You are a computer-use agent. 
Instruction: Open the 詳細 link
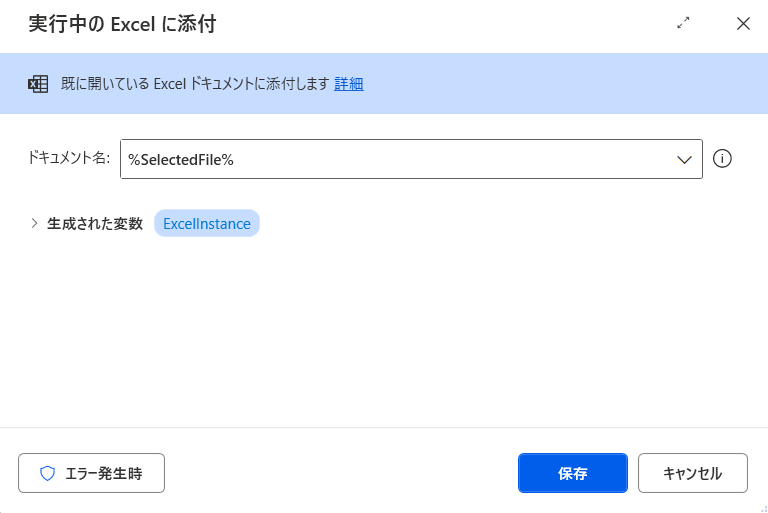[x=349, y=84]
